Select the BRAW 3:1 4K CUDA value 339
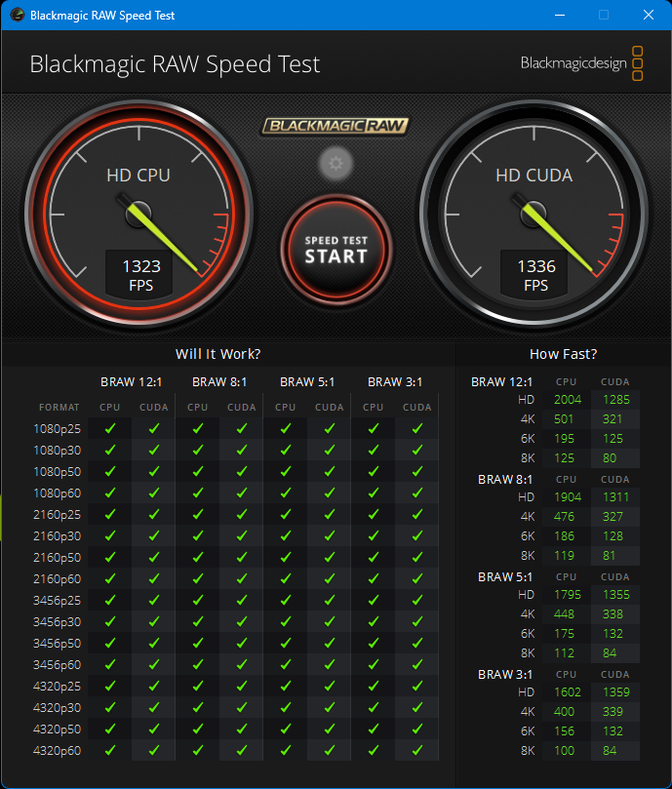This screenshot has height=789, width=672. pyautogui.click(x=613, y=712)
